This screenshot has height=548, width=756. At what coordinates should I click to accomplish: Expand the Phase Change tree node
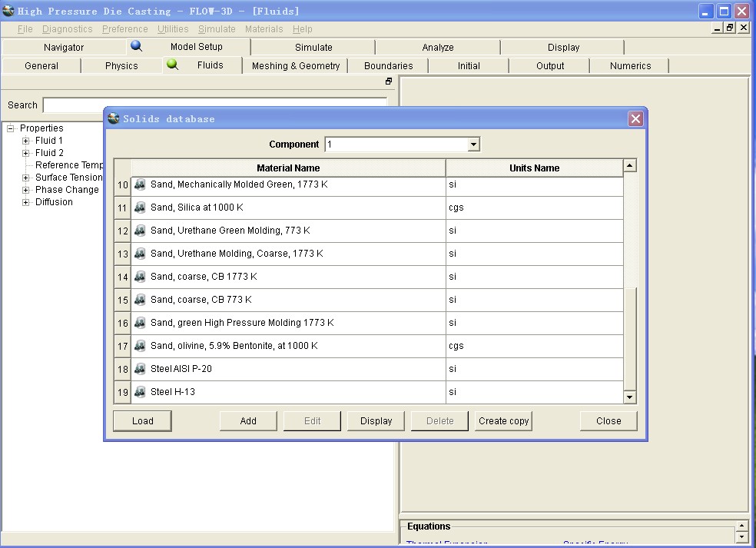click(26, 190)
